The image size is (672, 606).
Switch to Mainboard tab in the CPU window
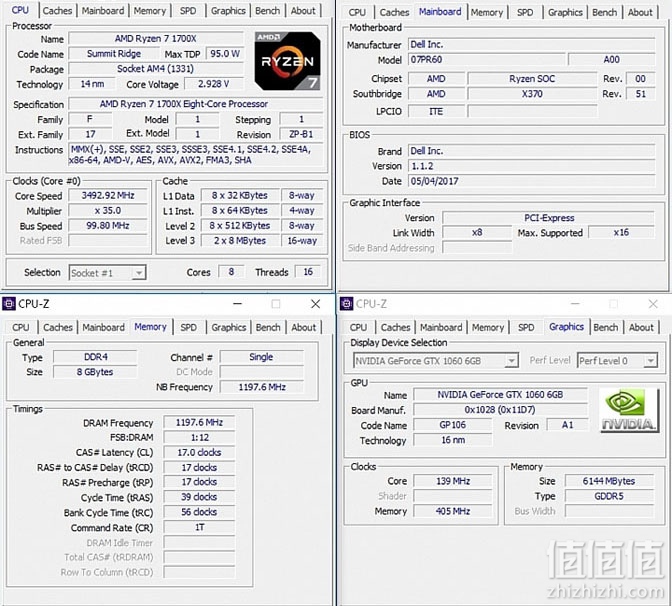point(103,10)
